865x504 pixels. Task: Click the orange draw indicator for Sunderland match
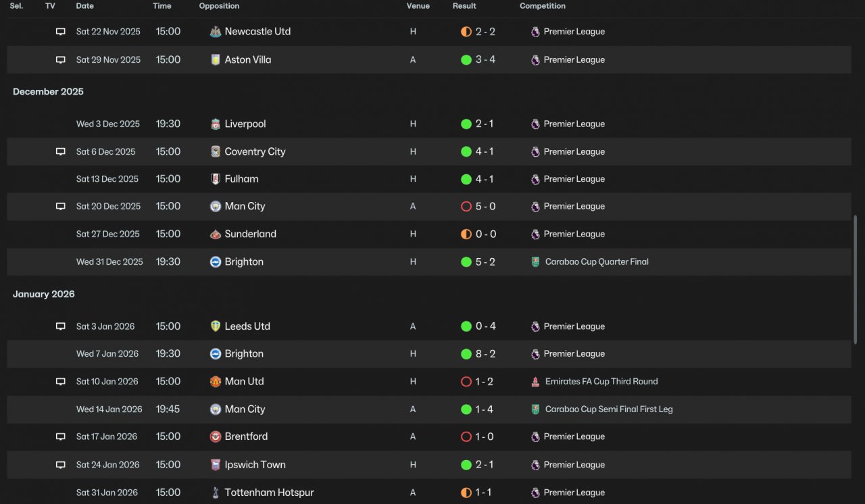click(x=466, y=234)
